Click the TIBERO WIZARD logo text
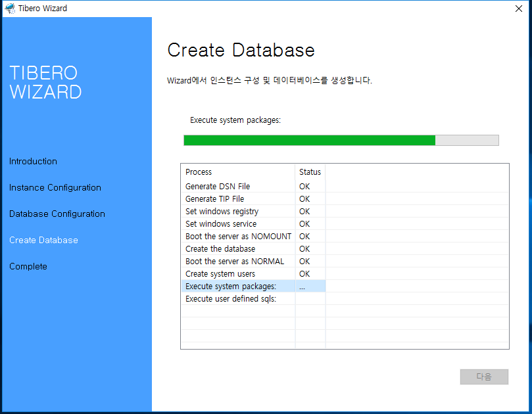This screenshot has height=414, width=532. click(45, 82)
